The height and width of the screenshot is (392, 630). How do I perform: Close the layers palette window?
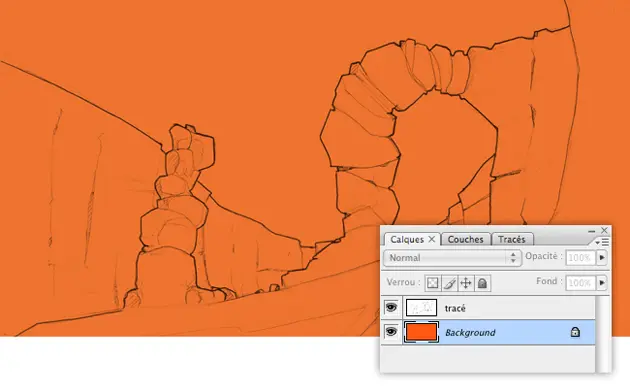tap(604, 230)
